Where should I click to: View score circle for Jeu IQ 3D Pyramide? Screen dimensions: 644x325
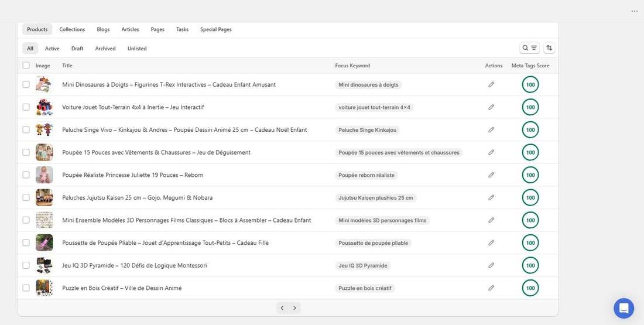point(530,265)
